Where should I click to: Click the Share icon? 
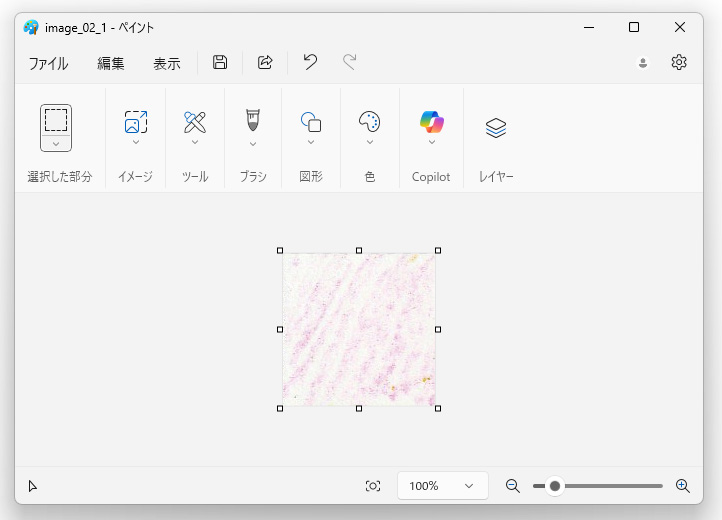pyautogui.click(x=265, y=62)
